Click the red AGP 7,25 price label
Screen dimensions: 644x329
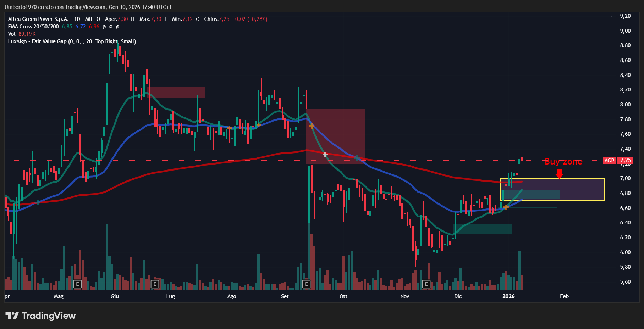point(618,160)
